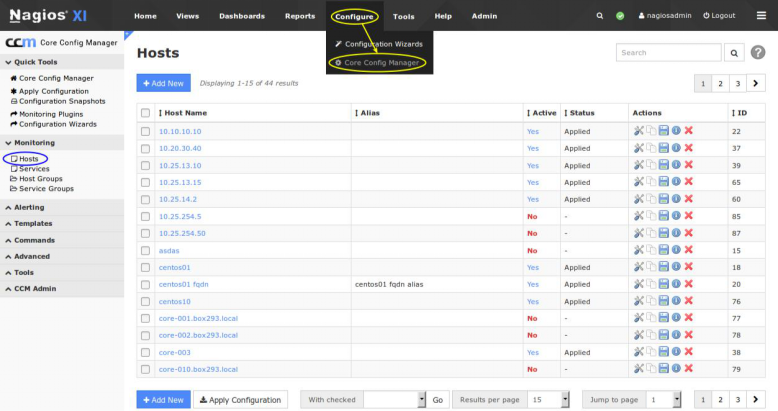This screenshot has height=411, width=778.
Task: Check the box for core-010.box293.local
Action: click(x=145, y=369)
